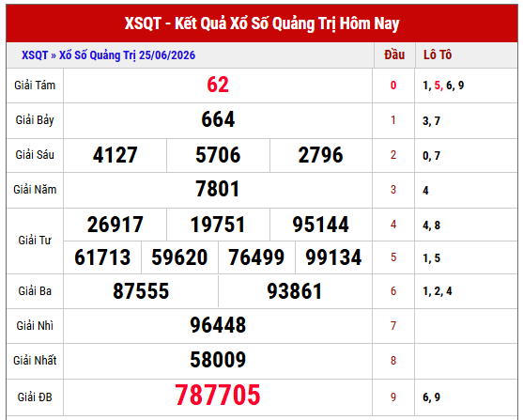Click the Giải Sáu label
The width and height of the screenshot is (523, 420).
pos(35,155)
